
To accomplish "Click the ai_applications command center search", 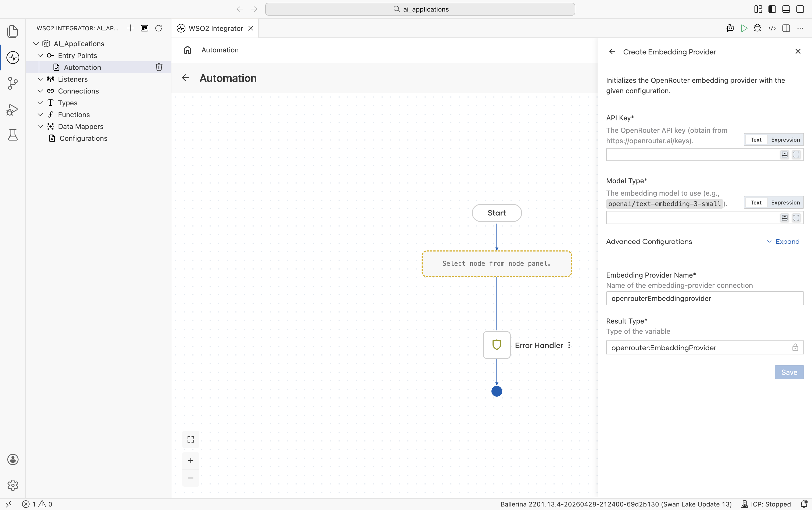I will (420, 9).
